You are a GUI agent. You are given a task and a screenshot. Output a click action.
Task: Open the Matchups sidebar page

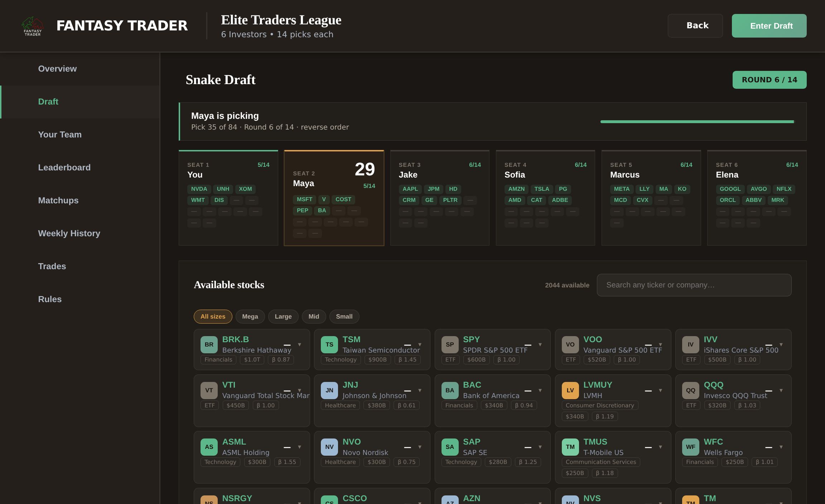[80, 200]
